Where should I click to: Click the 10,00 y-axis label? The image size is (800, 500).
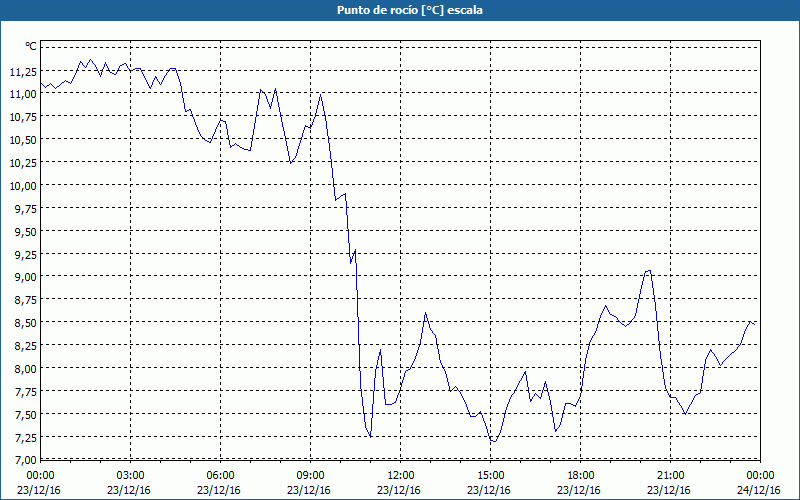[23, 186]
